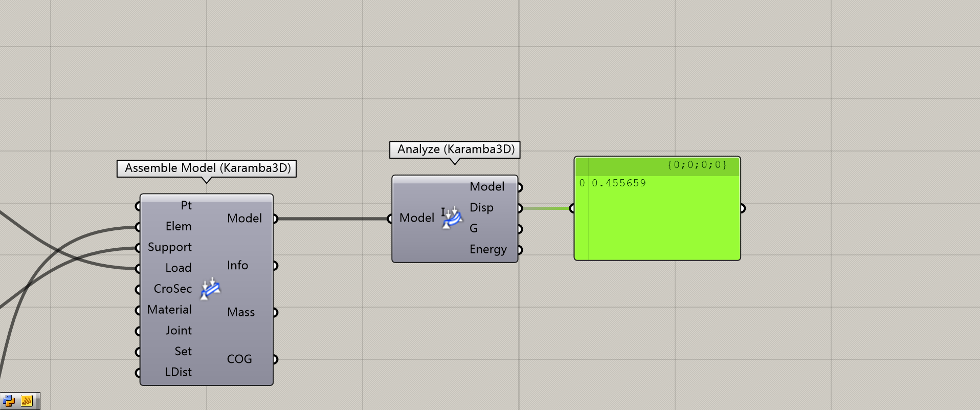Viewport: 980px width, 410px height.
Task: Click the Load input on Assemble Model
Action: tap(178, 268)
